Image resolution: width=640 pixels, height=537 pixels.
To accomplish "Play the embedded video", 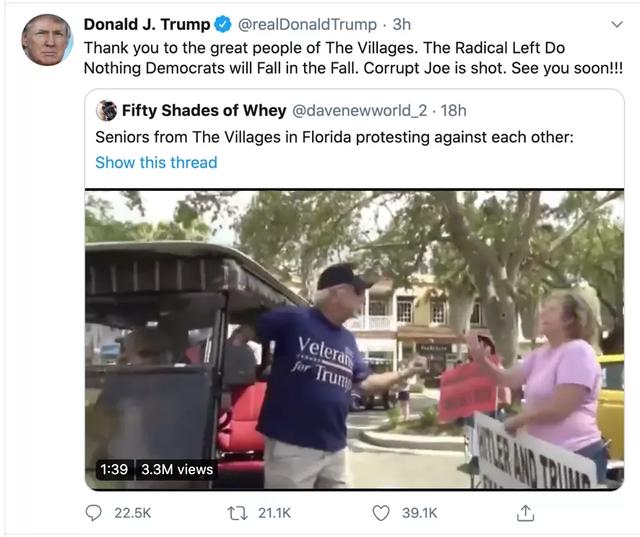I will click(354, 340).
